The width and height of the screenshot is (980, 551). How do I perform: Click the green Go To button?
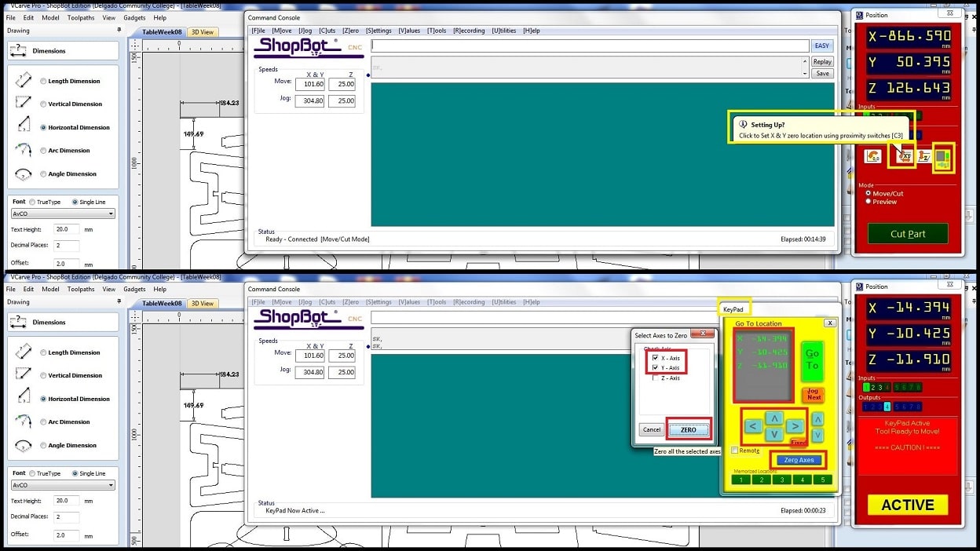pos(813,361)
